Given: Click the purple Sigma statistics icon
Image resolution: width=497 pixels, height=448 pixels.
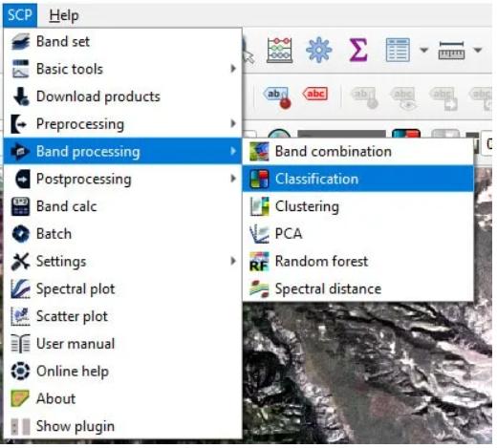Looking at the screenshot, I should tap(358, 50).
